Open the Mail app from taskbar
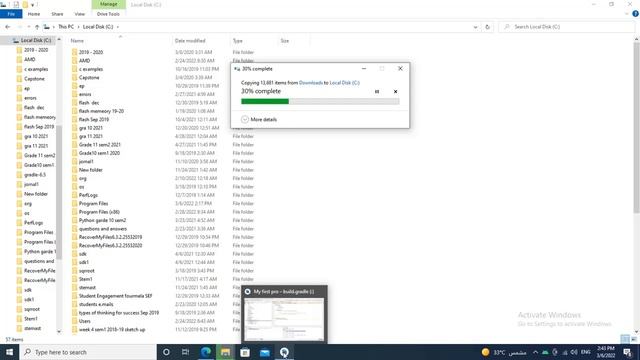 [x=264, y=352]
